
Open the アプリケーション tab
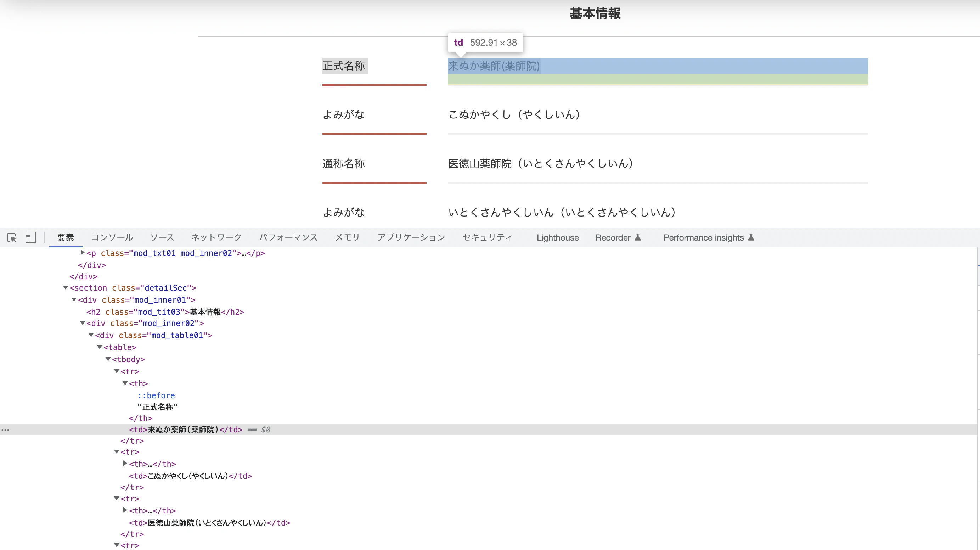(411, 237)
